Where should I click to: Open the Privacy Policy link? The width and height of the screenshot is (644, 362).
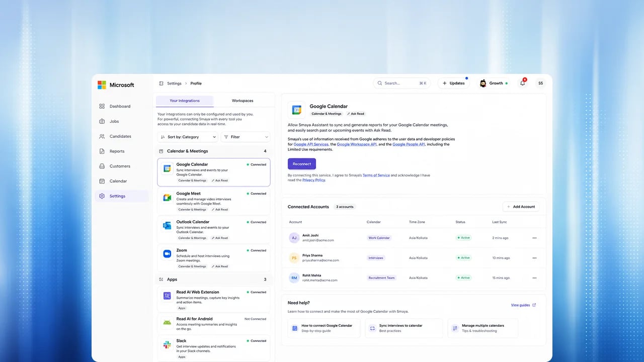click(x=313, y=180)
